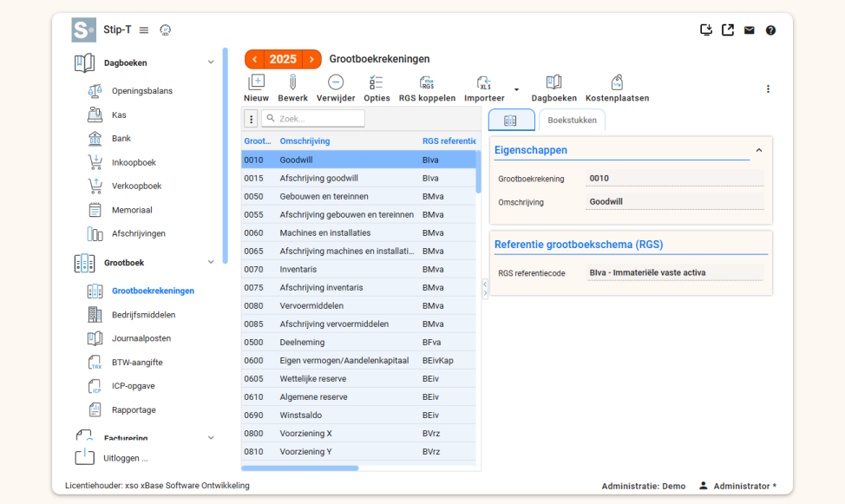The height and width of the screenshot is (504, 845).
Task: Click the RGS referentiecode field
Action: click(674, 272)
